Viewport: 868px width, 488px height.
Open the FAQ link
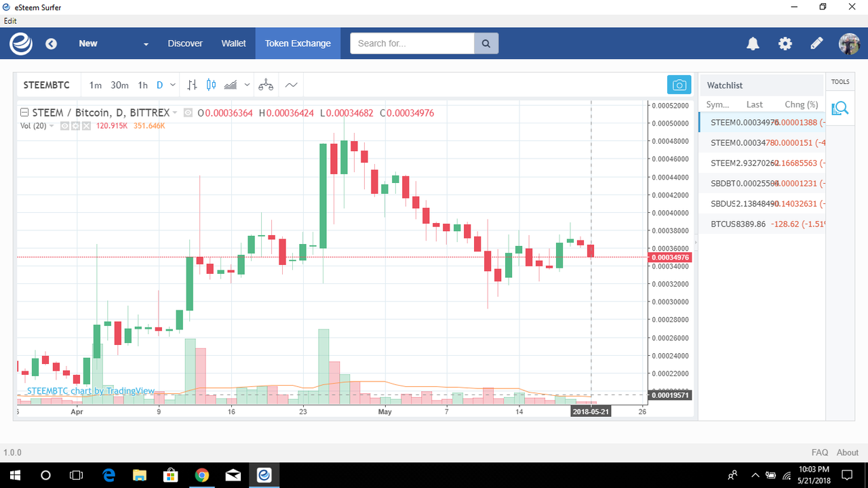(x=820, y=452)
